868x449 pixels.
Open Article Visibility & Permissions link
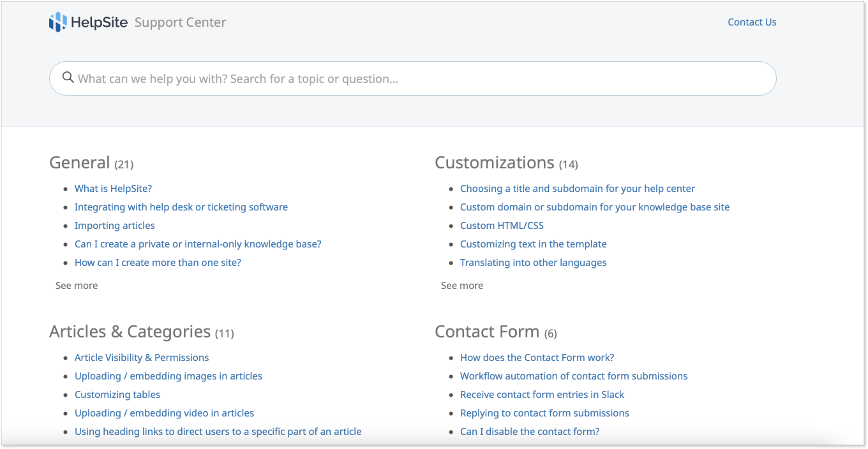pos(142,358)
